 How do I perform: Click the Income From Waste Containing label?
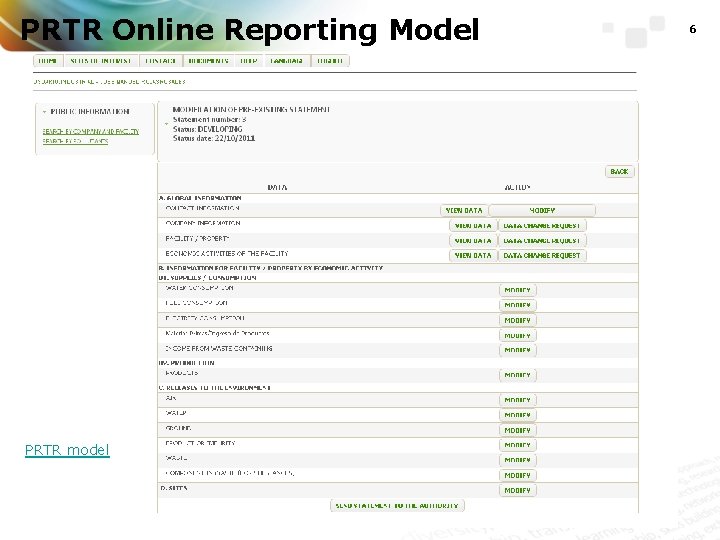click(x=219, y=349)
